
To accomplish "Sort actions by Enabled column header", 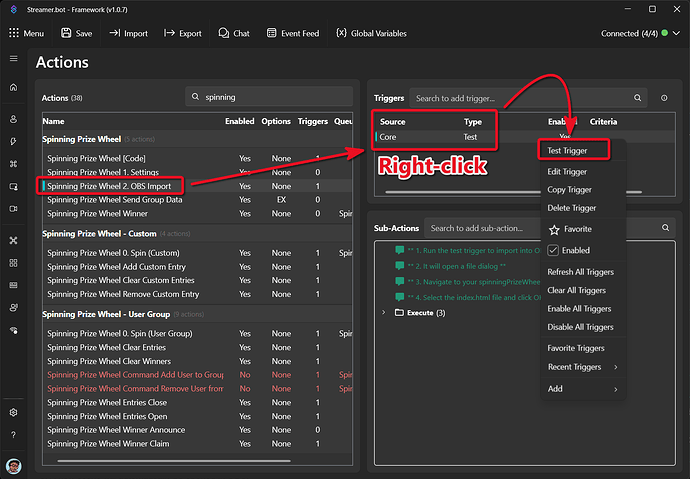I will click(239, 121).
